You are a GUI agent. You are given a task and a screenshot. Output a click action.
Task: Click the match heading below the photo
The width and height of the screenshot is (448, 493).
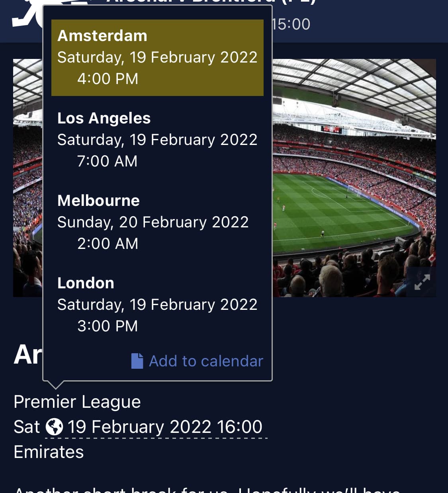[28, 354]
